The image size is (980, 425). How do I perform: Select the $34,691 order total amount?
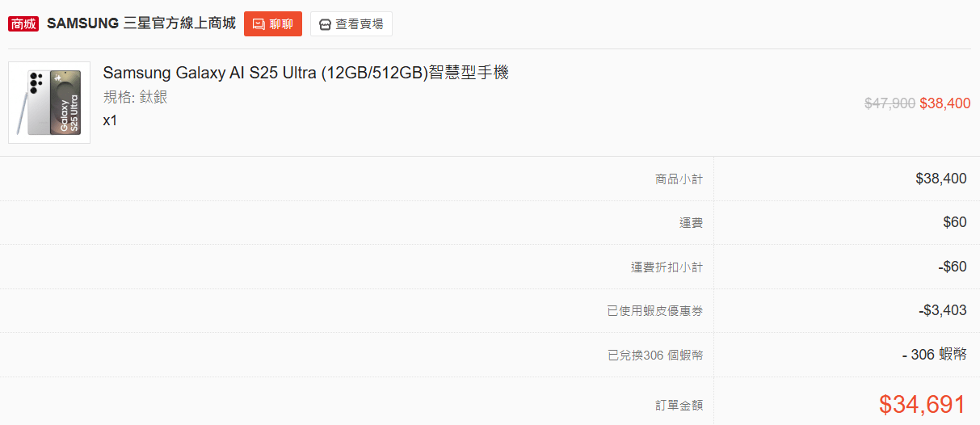click(x=922, y=405)
